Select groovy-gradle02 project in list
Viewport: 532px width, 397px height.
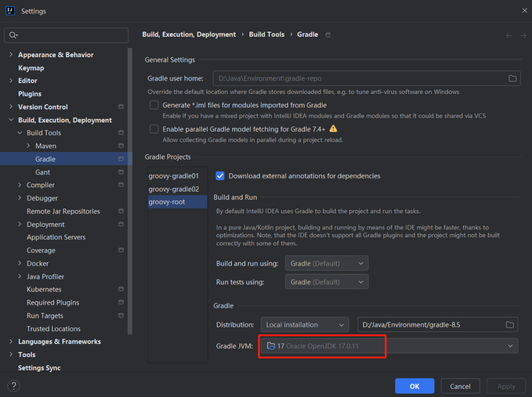point(178,189)
